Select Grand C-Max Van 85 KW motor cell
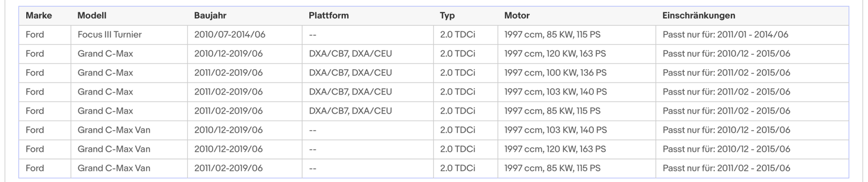The width and height of the screenshot is (868, 182). pos(577,168)
